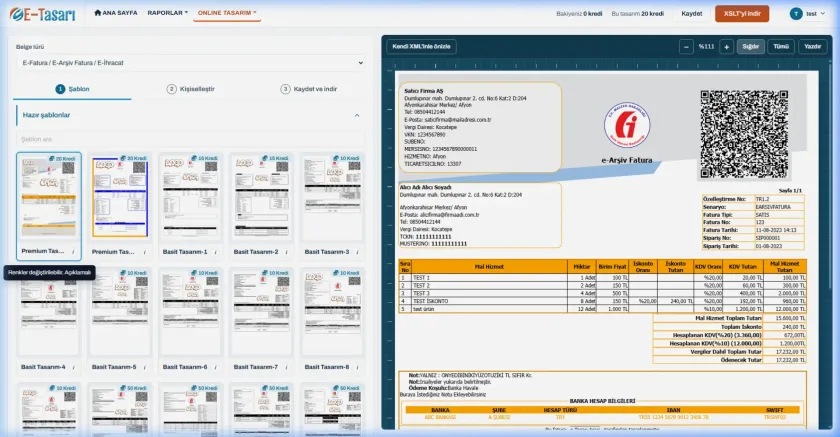This screenshot has width=840, height=437.
Task: Select the Basit Tasarım-8 thumbnail
Action: [333, 313]
